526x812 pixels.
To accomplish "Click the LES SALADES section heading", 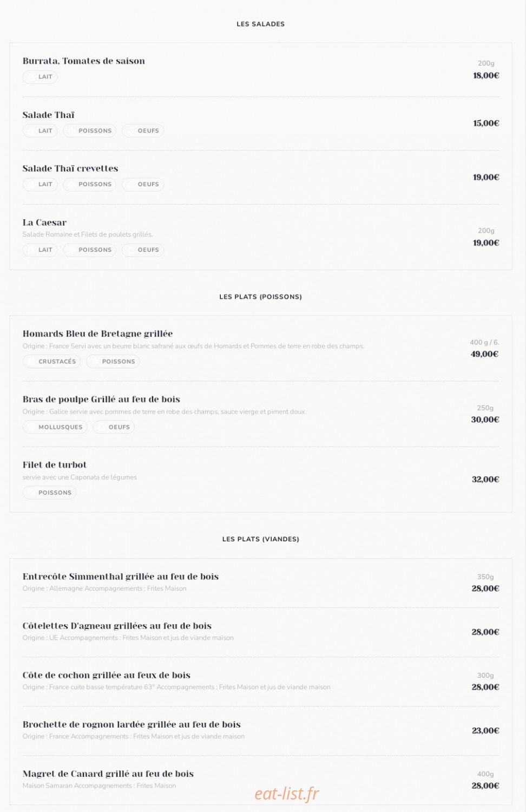I will 260,24.
